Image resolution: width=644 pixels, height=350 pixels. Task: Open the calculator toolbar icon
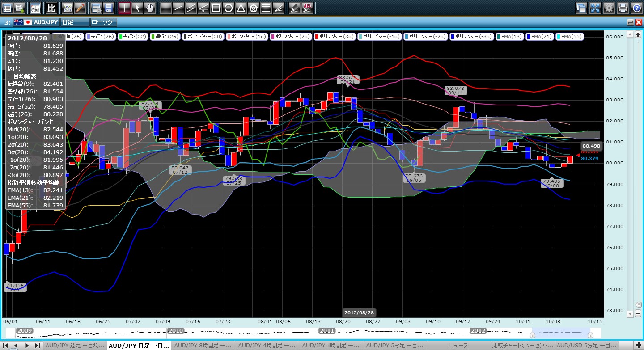point(35,8)
